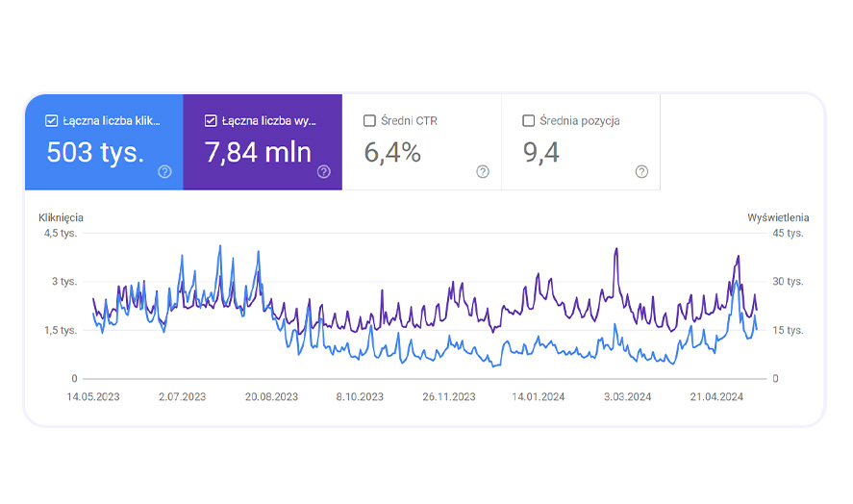Click the 6,4% average CTR value
This screenshot has width=853, height=504.
pos(392,152)
